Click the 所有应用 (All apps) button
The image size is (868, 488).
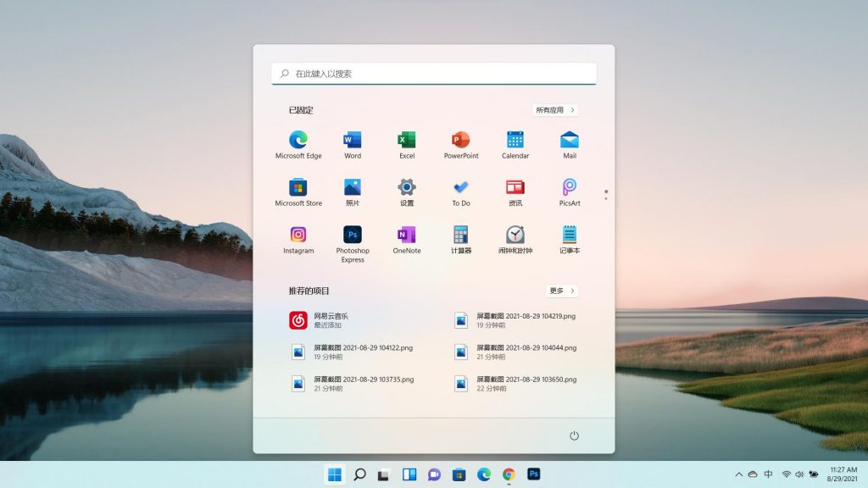pyautogui.click(x=555, y=110)
